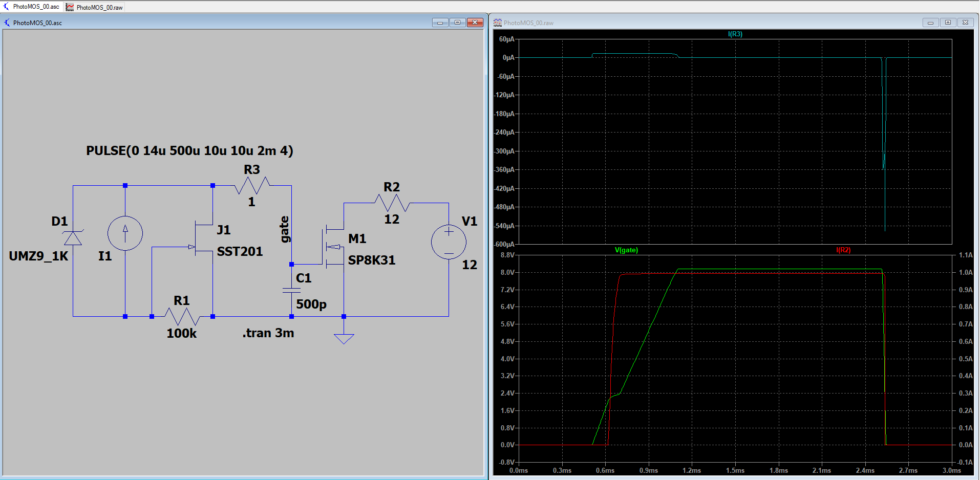Click the capacitor C1 symbol
Screen dimensions: 980x480
click(291, 290)
